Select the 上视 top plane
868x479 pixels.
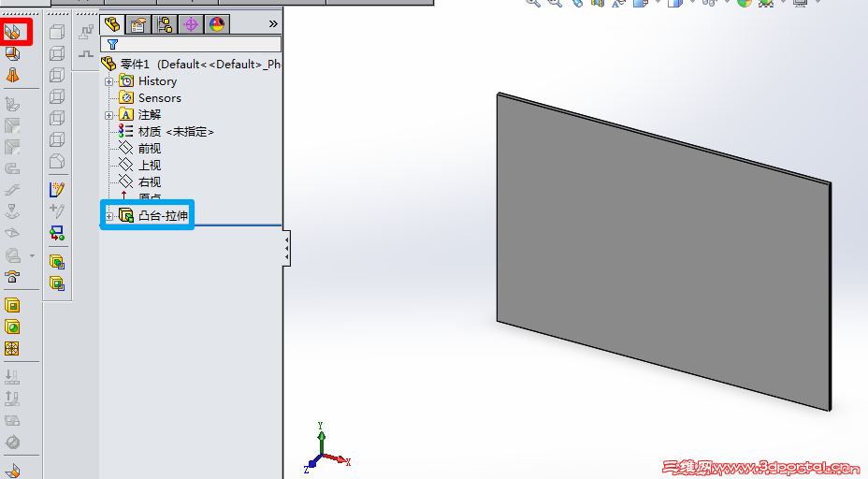[139, 165]
